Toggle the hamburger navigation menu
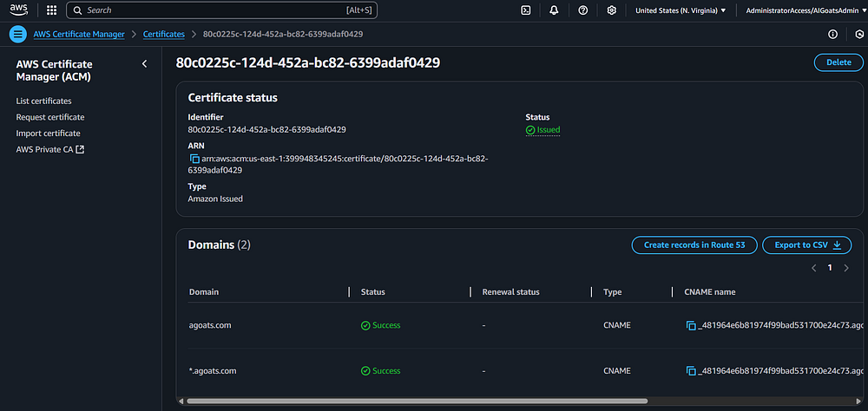 [x=18, y=35]
